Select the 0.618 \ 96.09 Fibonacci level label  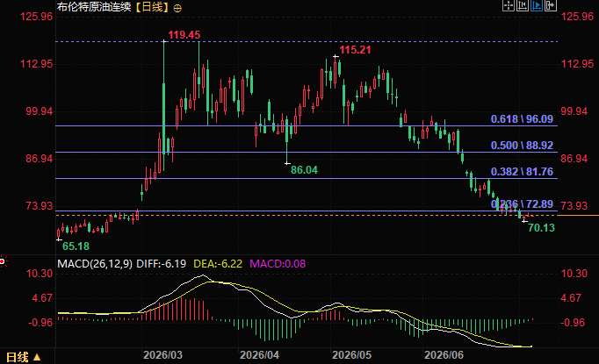(x=522, y=119)
